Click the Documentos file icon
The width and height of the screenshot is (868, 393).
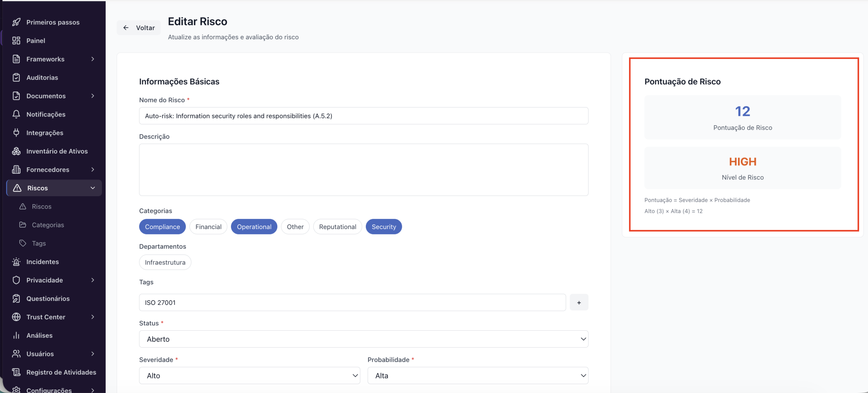tap(16, 96)
